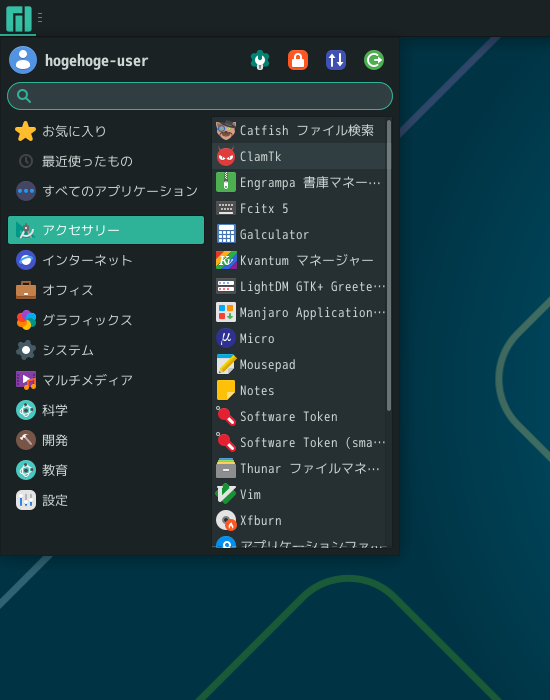Open the マルチメディア category
550x700 pixels.
pos(106,380)
